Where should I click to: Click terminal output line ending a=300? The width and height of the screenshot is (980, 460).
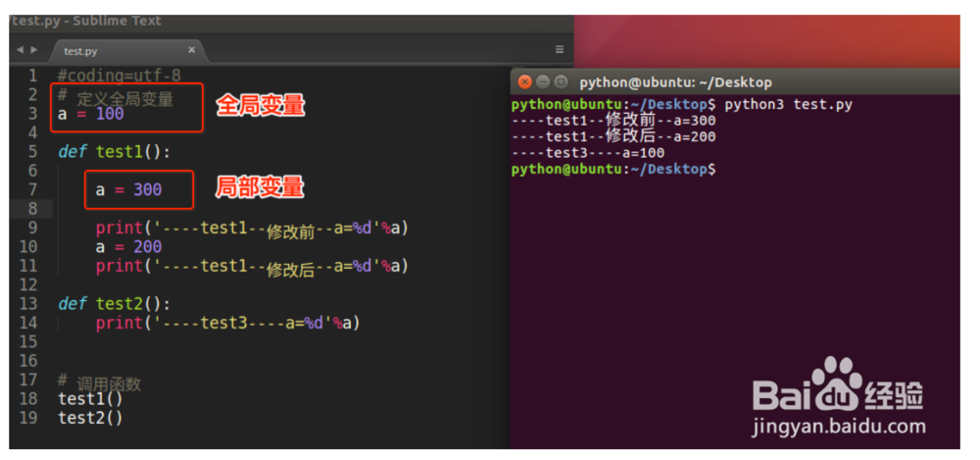point(613,121)
